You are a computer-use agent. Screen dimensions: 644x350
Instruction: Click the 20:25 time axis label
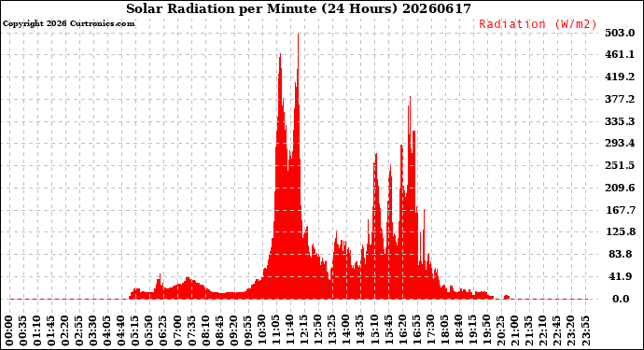coord(501,331)
